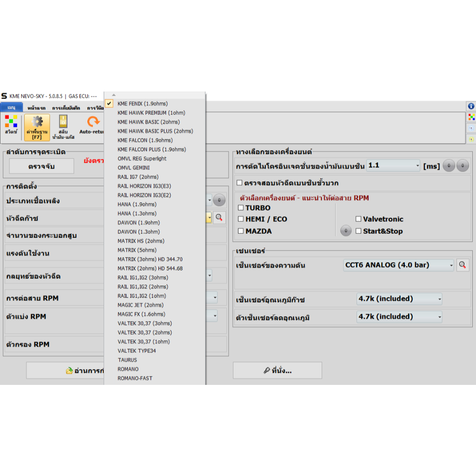Tick the petrol injector positive check checkbox
476x476 pixels.
[x=239, y=183]
